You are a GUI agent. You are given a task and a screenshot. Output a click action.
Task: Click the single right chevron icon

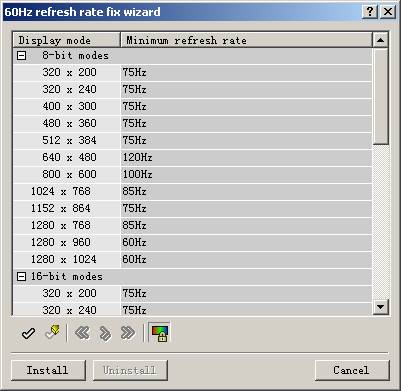click(x=105, y=333)
